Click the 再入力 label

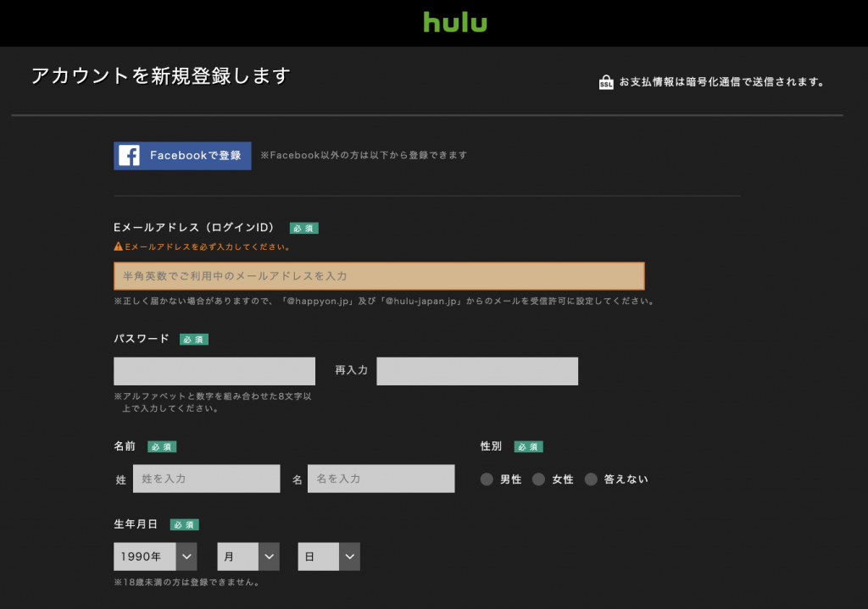(352, 370)
